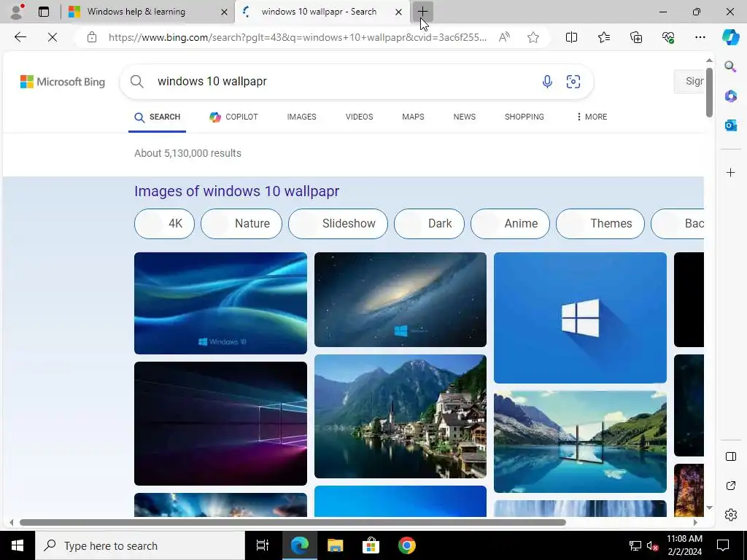Switch to NEWS results
This screenshot has width=747, height=560.
click(x=465, y=117)
